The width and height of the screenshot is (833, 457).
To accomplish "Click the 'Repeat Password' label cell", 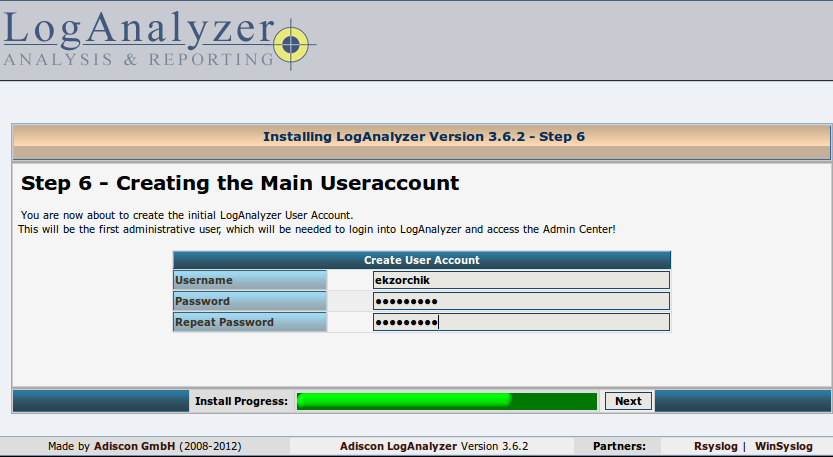I will tap(250, 322).
